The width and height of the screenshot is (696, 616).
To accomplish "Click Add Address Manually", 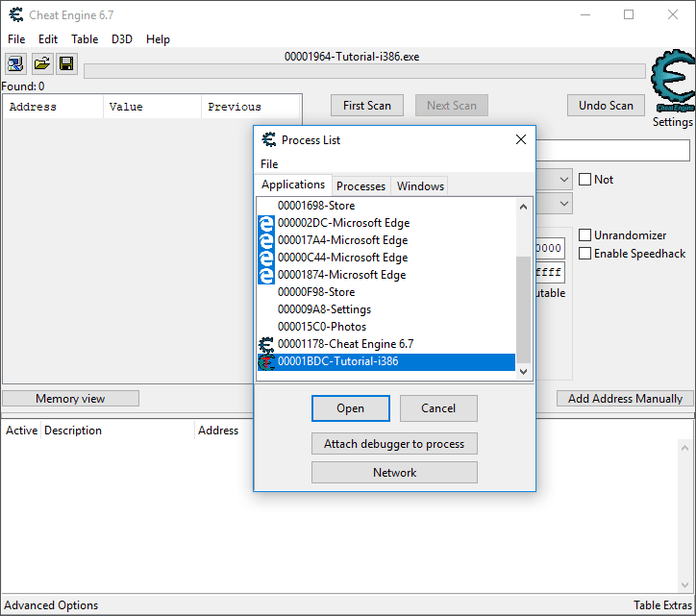I will [x=625, y=399].
